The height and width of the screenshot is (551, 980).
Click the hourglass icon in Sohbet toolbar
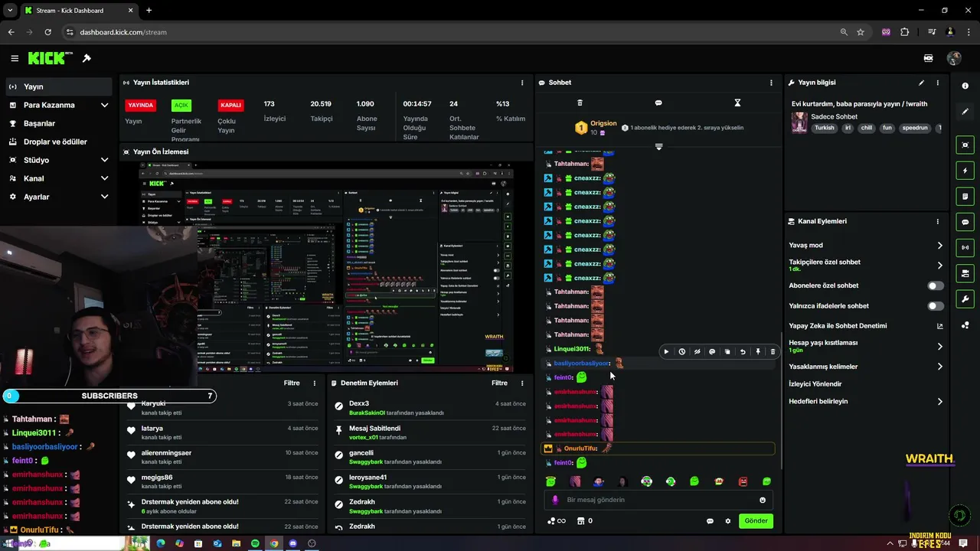[737, 103]
